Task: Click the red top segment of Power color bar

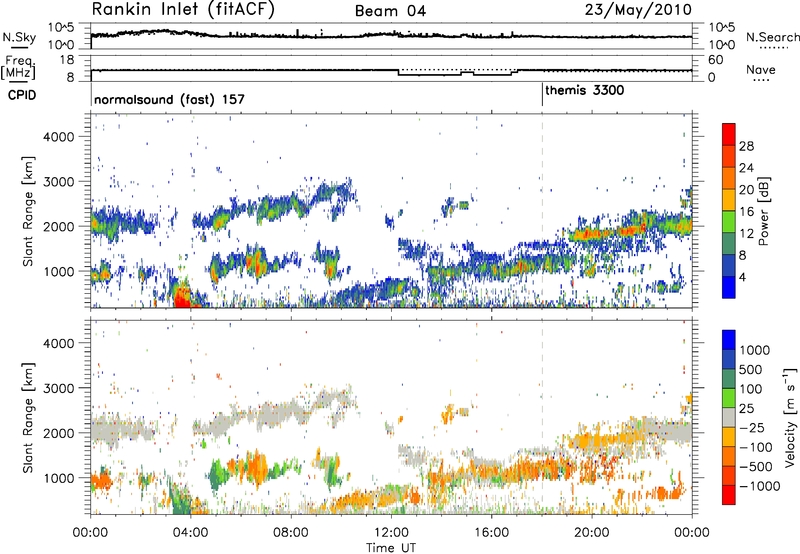Action: pyautogui.click(x=729, y=134)
